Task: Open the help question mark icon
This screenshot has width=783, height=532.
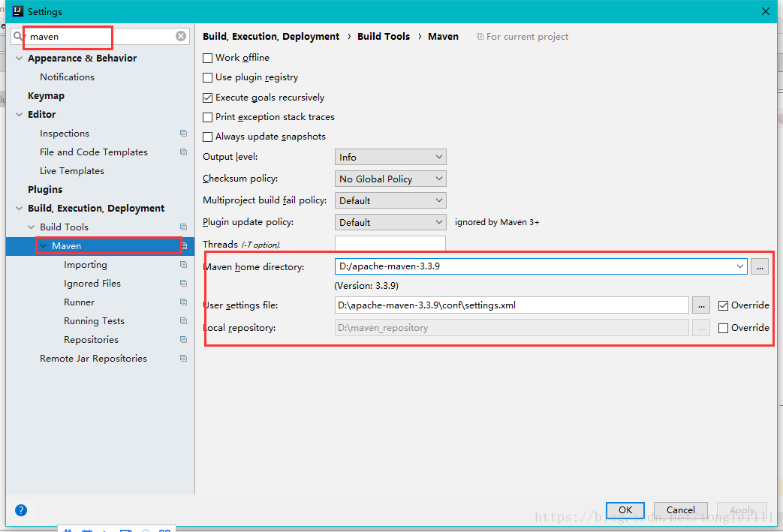Action: pos(21,510)
